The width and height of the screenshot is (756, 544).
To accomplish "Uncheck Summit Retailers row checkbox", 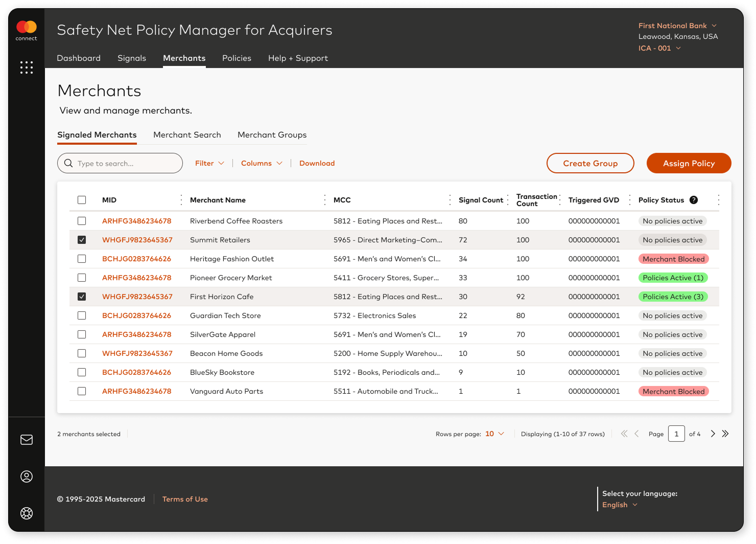I will pos(82,240).
